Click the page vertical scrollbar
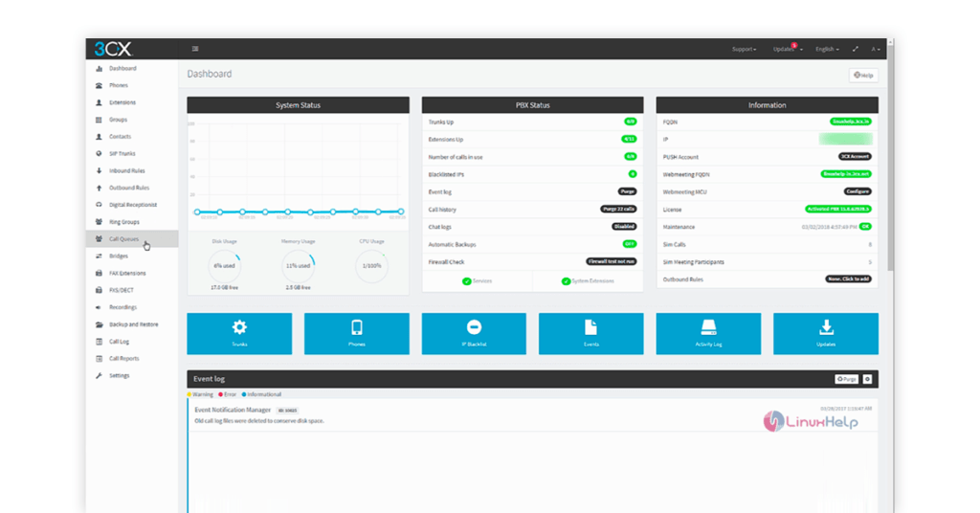The image size is (980, 513). tap(890, 156)
